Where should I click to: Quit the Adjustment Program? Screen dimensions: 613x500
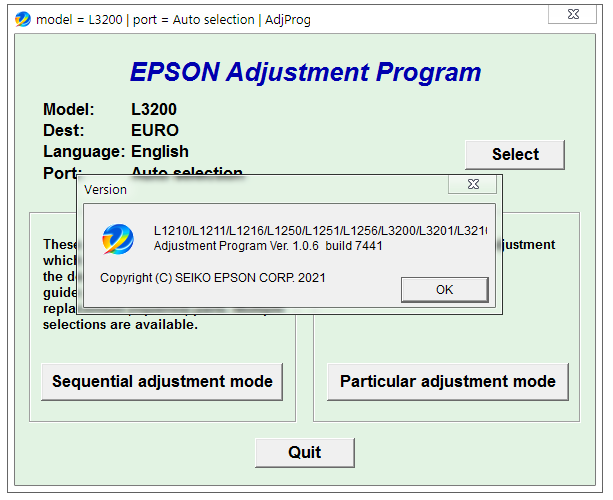tap(305, 453)
